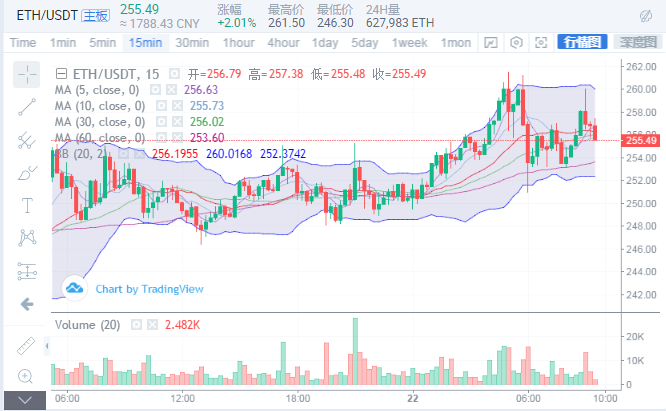Viewport: 666px width, 411px height.
Task: Open settings gear for MA (10, close, 0)
Action: (161, 106)
